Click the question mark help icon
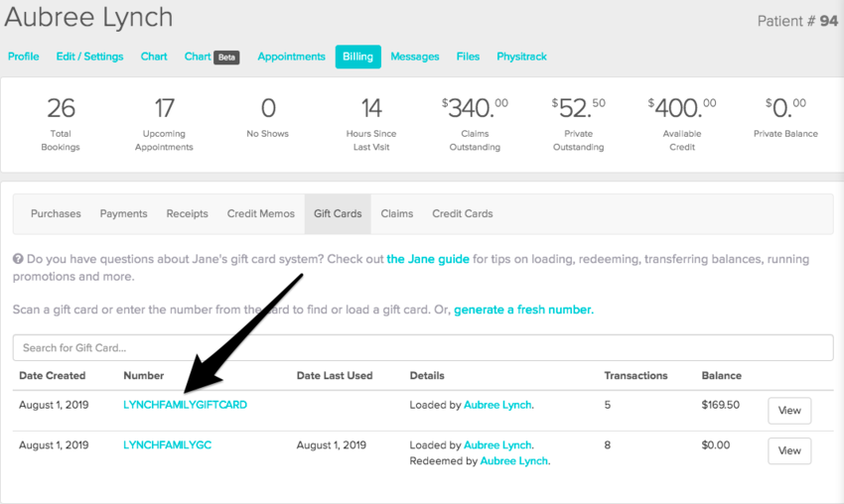The image size is (844, 504). pos(18,260)
